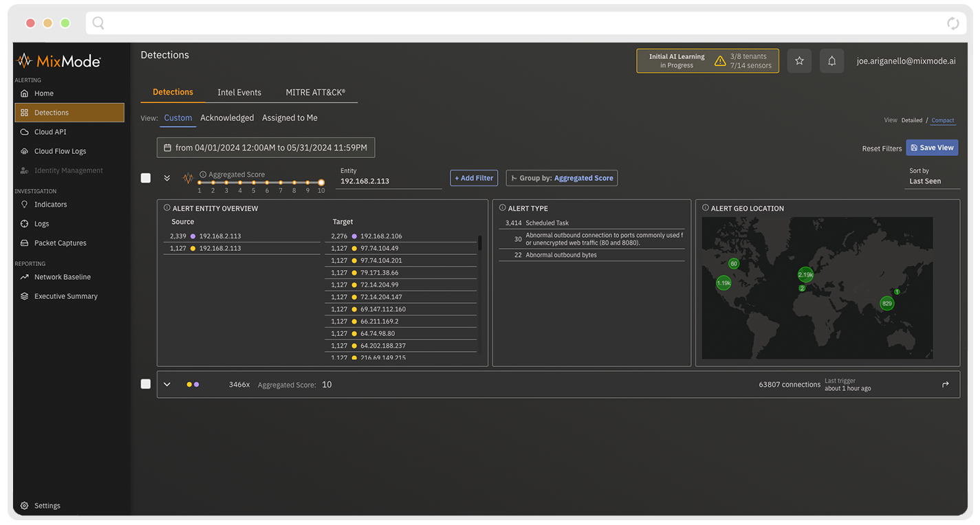
Task: Click the browser search magnifier icon
Action: pos(98,23)
